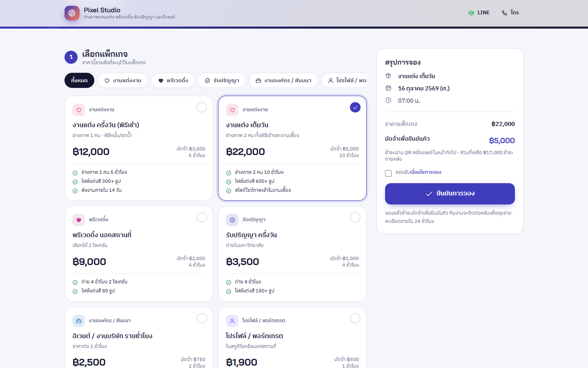Click heart icon on งานแต่ง ครึ่งวัน card

click(x=79, y=110)
